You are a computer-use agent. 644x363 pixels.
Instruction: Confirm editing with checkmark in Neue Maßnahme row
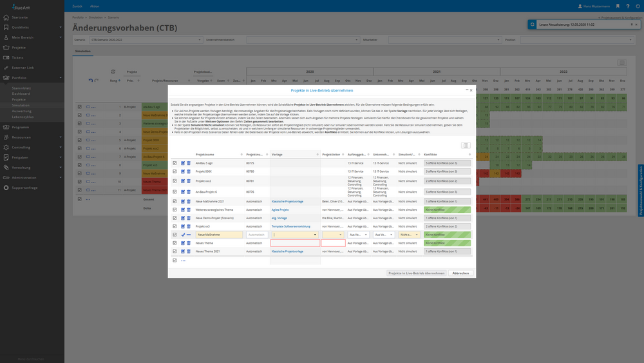183,235
